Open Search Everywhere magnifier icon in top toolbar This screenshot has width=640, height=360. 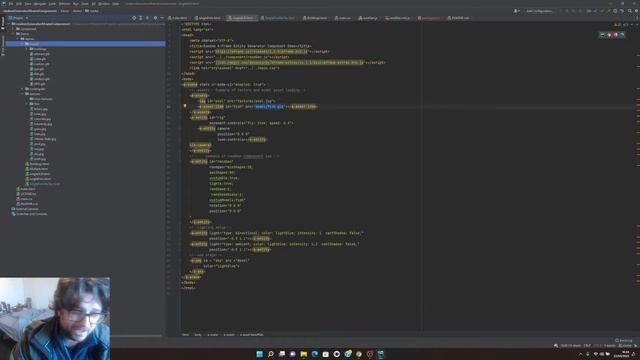(630, 11)
